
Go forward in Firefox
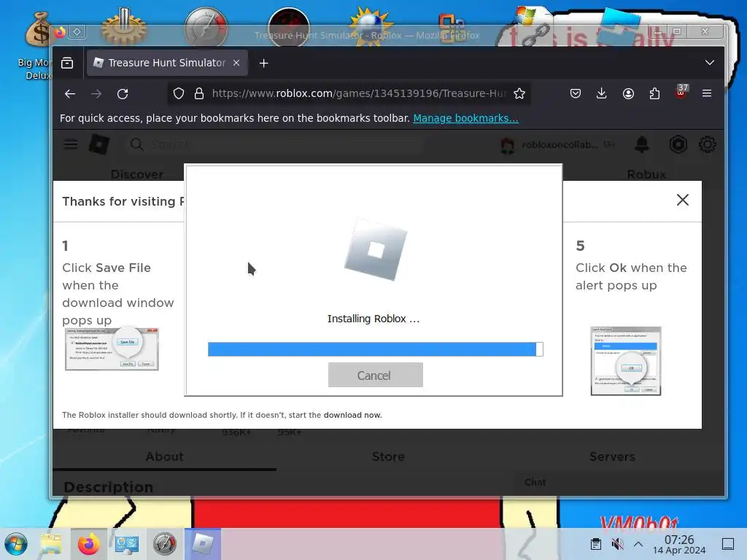[x=96, y=94]
